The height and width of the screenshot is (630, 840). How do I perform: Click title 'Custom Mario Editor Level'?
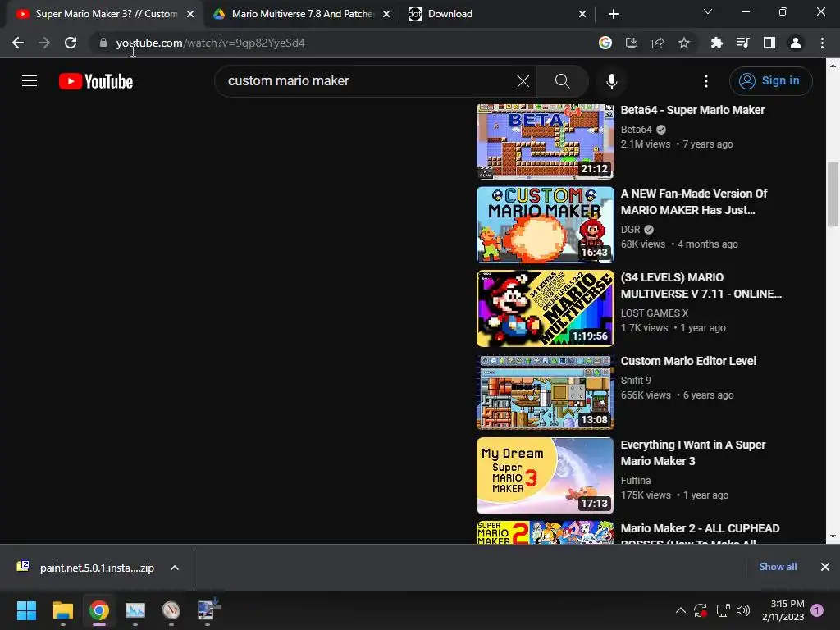(688, 361)
